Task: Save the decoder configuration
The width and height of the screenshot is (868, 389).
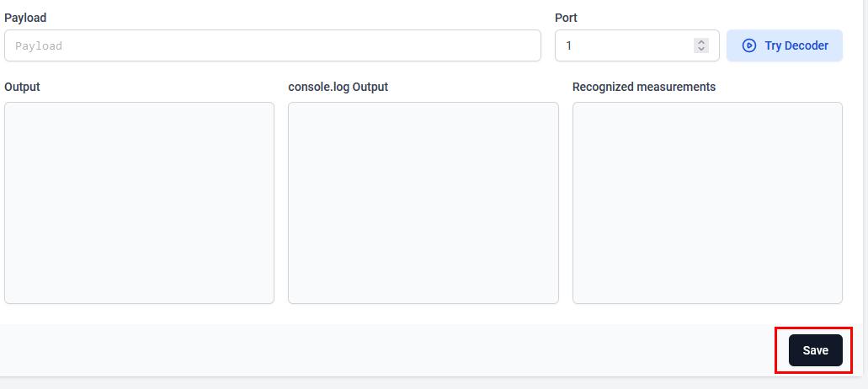Action: click(815, 350)
